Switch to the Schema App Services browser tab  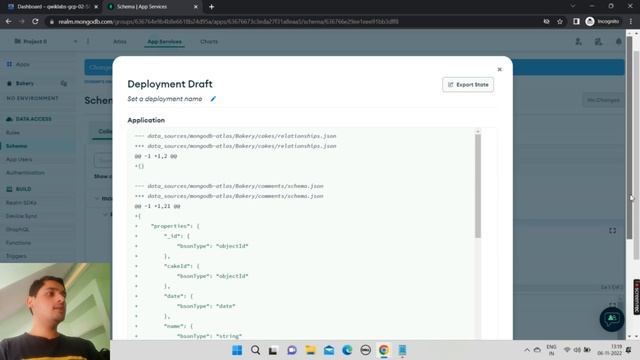(x=151, y=7)
